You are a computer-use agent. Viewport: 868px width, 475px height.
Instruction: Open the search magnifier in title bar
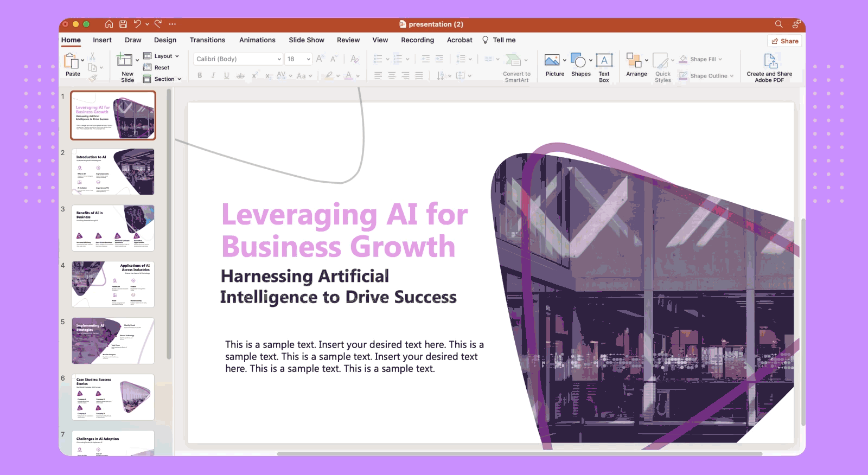tap(778, 24)
